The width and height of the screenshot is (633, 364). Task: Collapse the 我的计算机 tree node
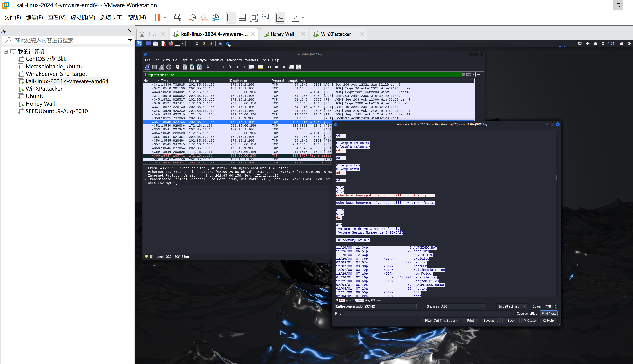point(6,52)
